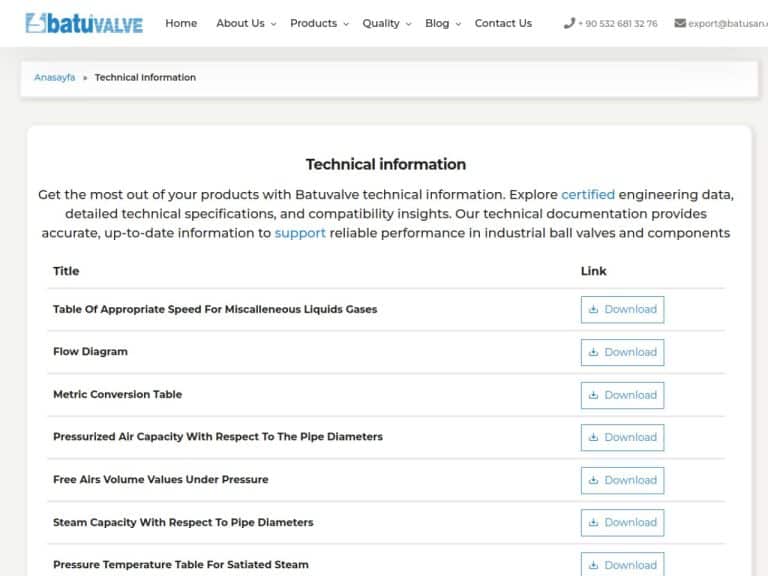This screenshot has height=576, width=768.
Task: Download the Flow Diagram file
Action: click(623, 352)
